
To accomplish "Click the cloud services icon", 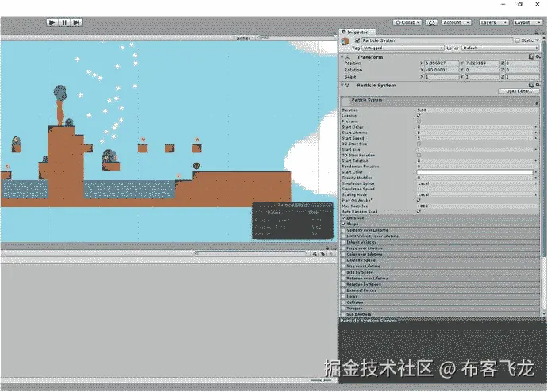I will [431, 22].
